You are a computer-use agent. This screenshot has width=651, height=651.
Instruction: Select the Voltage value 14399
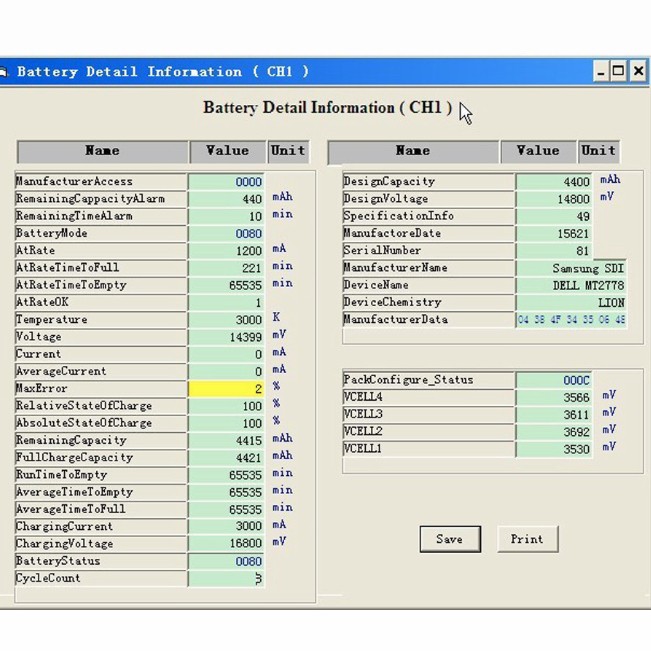click(226, 337)
